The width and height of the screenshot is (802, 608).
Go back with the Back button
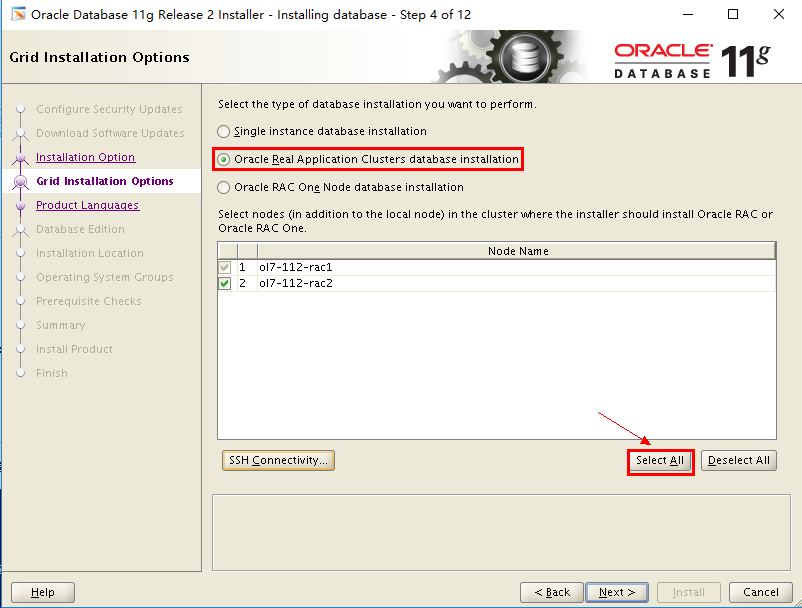click(551, 592)
